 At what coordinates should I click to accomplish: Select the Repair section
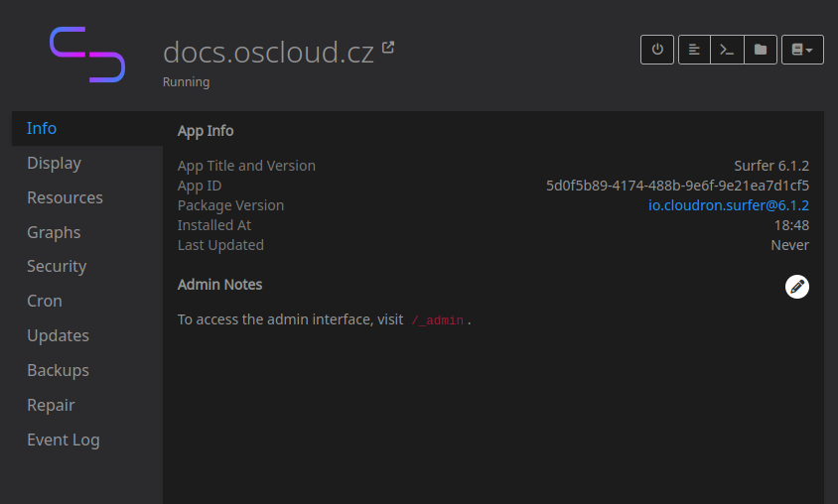point(51,405)
